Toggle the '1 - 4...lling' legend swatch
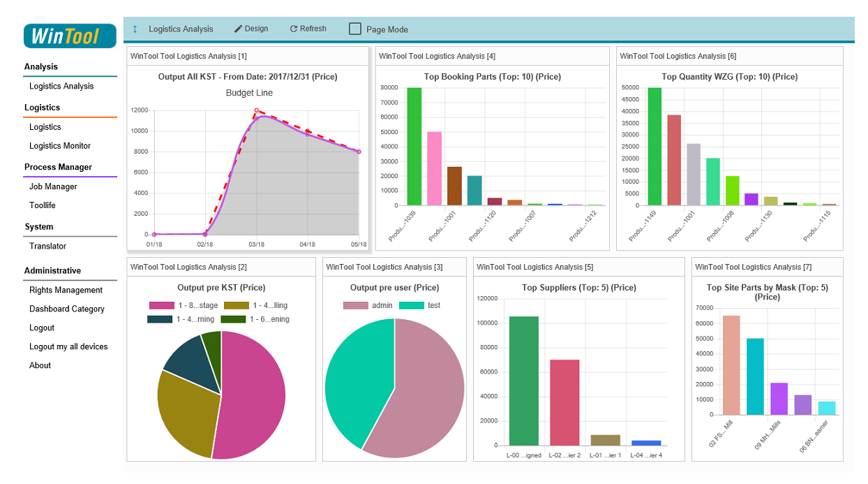 [236, 305]
